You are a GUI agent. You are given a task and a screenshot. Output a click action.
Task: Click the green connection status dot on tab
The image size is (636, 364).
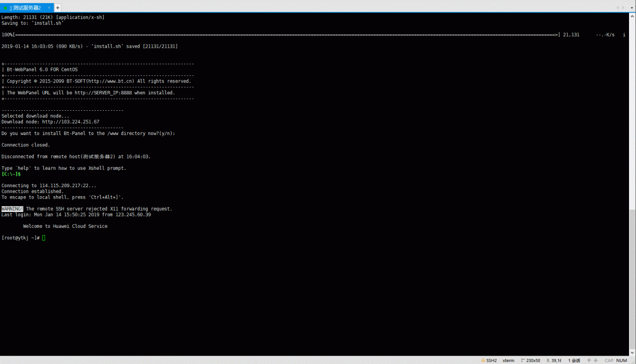(x=5, y=8)
